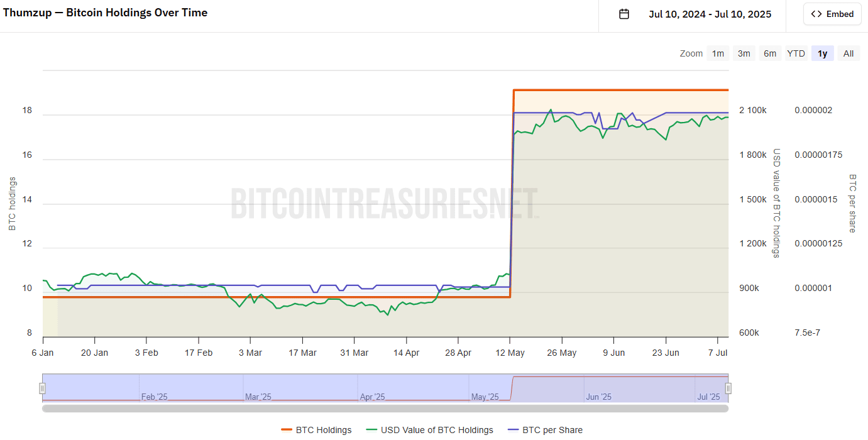Click the 7 Jul x-axis label
868x440 pixels.
click(717, 353)
